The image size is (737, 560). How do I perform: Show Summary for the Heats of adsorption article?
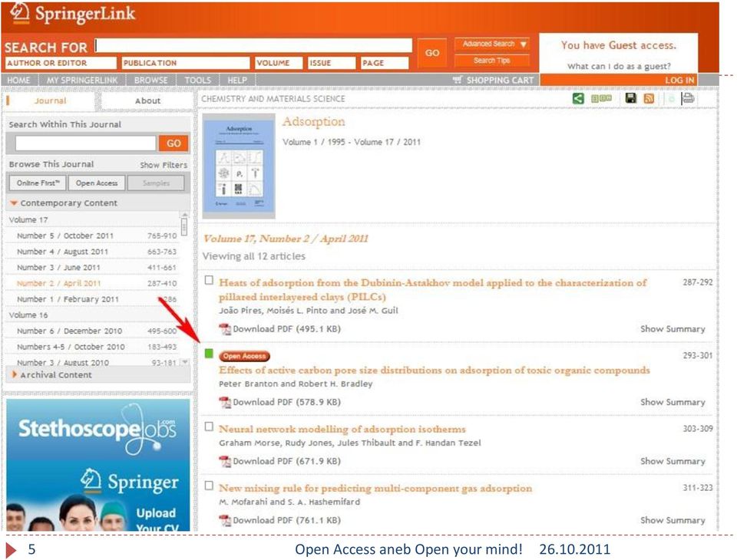[673, 329]
